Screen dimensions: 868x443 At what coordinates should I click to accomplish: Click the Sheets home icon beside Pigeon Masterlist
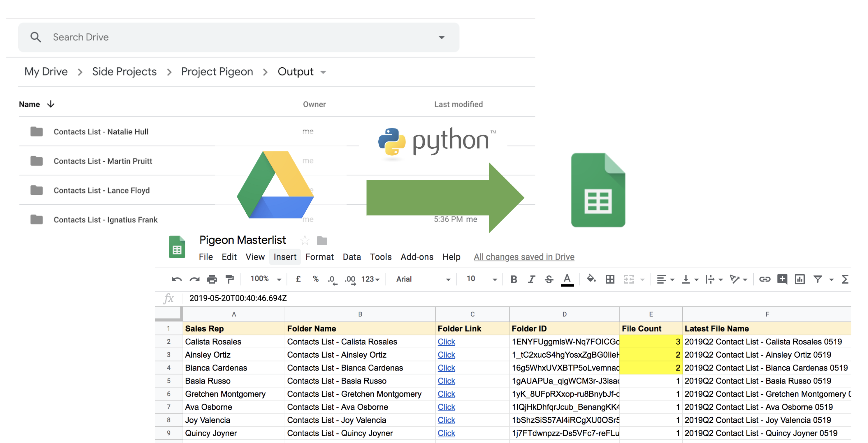177,247
